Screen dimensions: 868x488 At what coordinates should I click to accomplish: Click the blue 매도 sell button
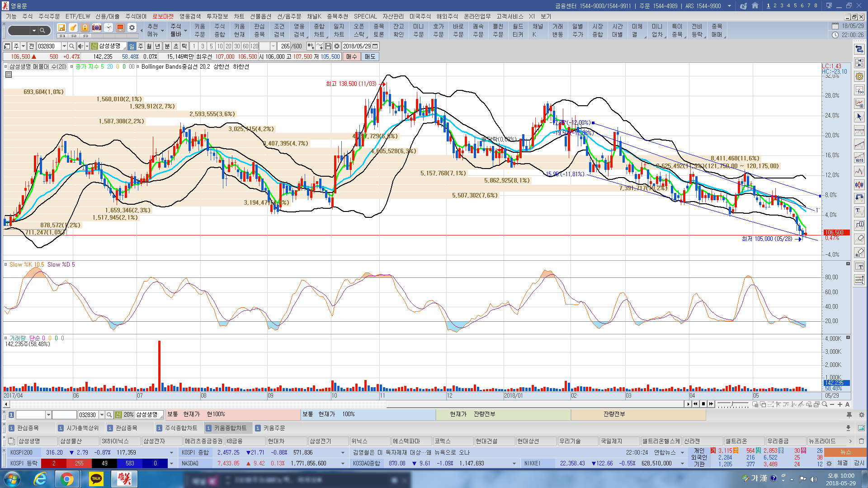click(x=370, y=56)
